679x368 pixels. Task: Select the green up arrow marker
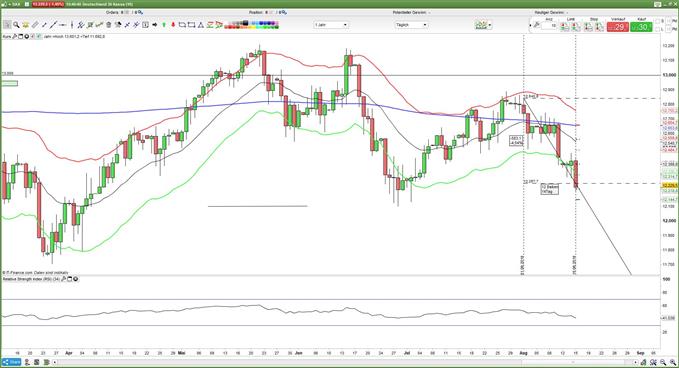164,25
